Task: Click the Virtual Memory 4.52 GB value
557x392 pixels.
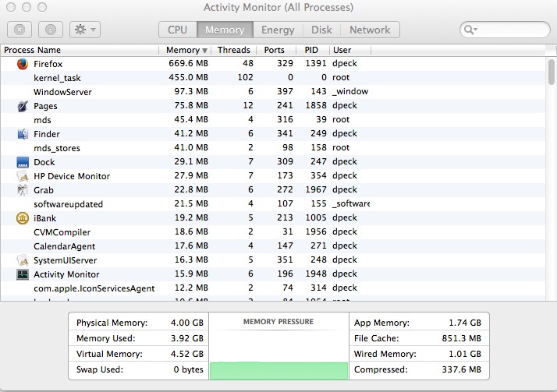Action: point(187,354)
